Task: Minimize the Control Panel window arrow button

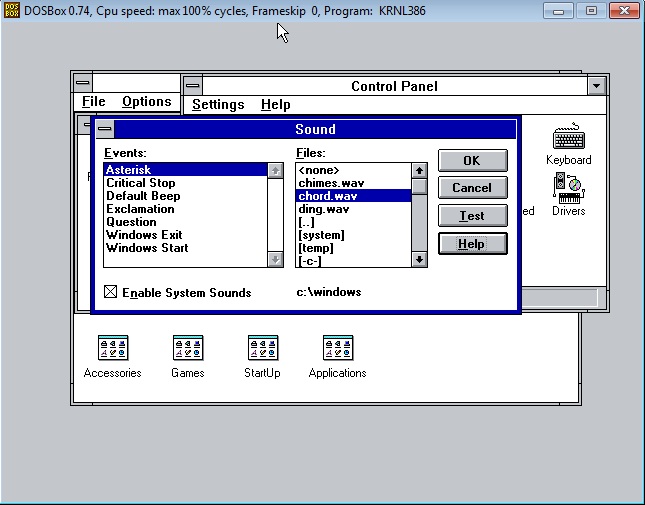Action: tap(596, 86)
